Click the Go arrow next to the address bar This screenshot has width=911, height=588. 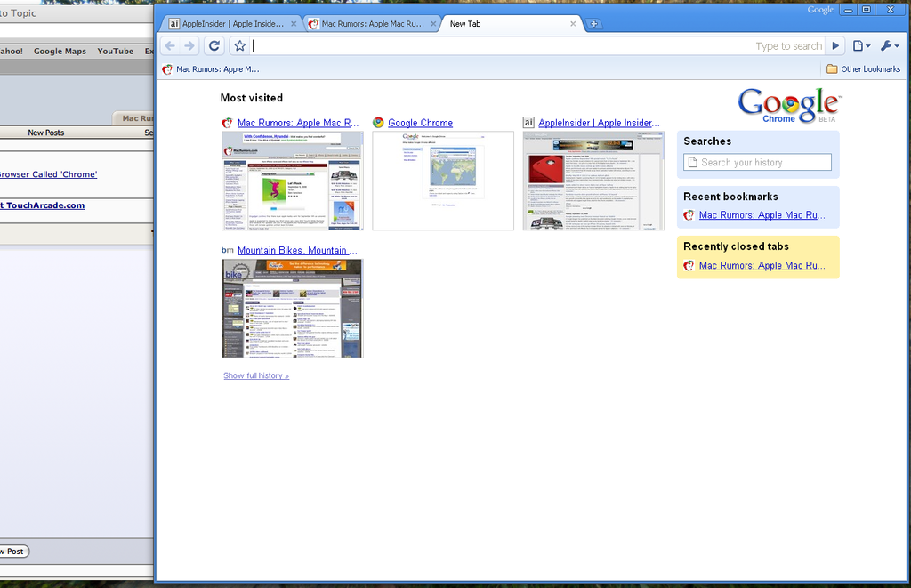pyautogui.click(x=835, y=46)
